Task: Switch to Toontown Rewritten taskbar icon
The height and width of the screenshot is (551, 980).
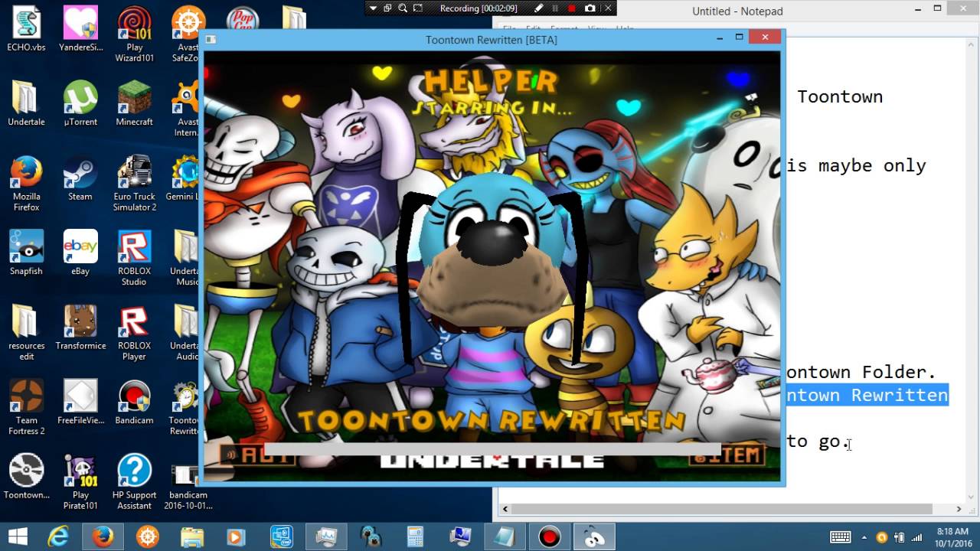Action: click(593, 536)
